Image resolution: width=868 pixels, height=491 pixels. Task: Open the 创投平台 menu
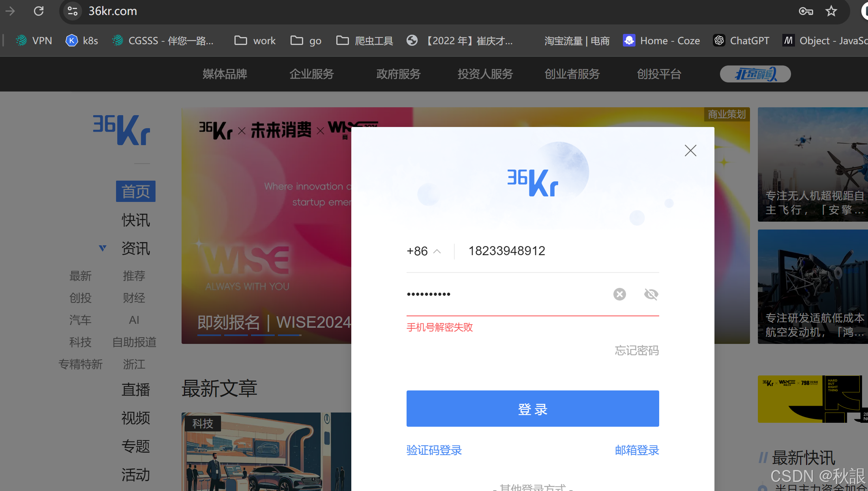[x=659, y=74]
